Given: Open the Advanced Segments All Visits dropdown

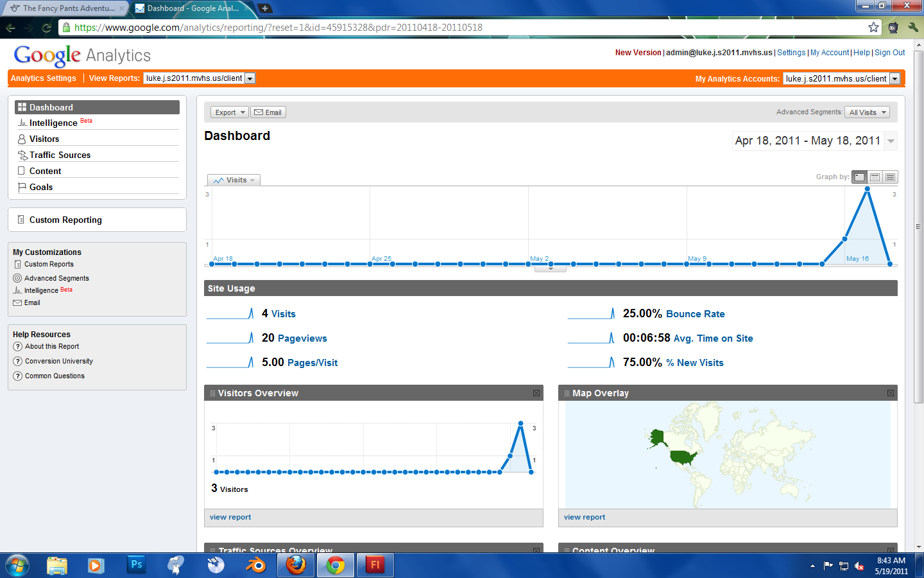Looking at the screenshot, I should coord(867,112).
